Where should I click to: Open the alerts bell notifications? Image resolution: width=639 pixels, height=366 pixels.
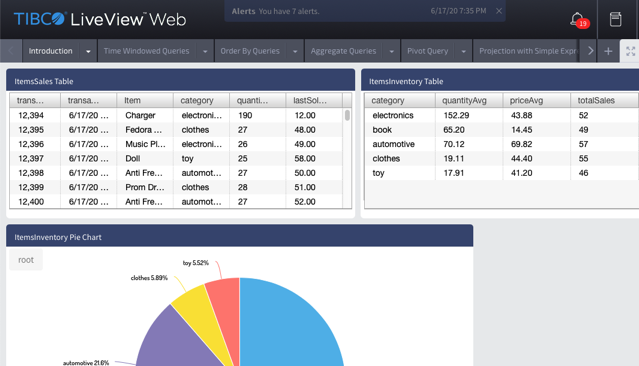pyautogui.click(x=578, y=19)
